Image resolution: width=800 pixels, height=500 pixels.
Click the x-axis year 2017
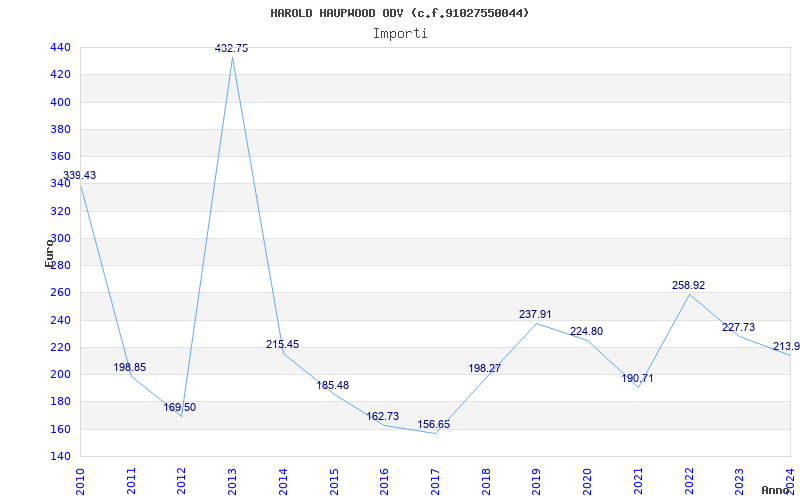(435, 482)
